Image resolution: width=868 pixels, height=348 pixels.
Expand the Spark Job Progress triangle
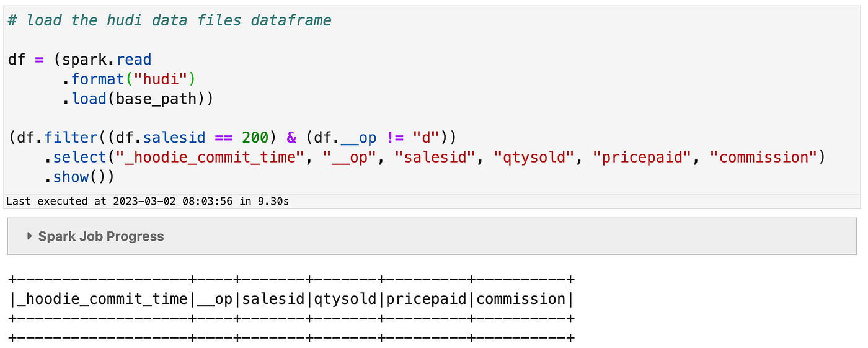pyautogui.click(x=30, y=236)
